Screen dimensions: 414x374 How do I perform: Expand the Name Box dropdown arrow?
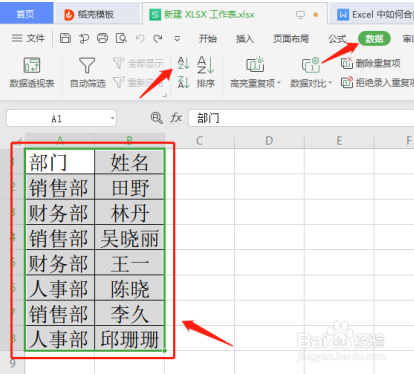112,118
